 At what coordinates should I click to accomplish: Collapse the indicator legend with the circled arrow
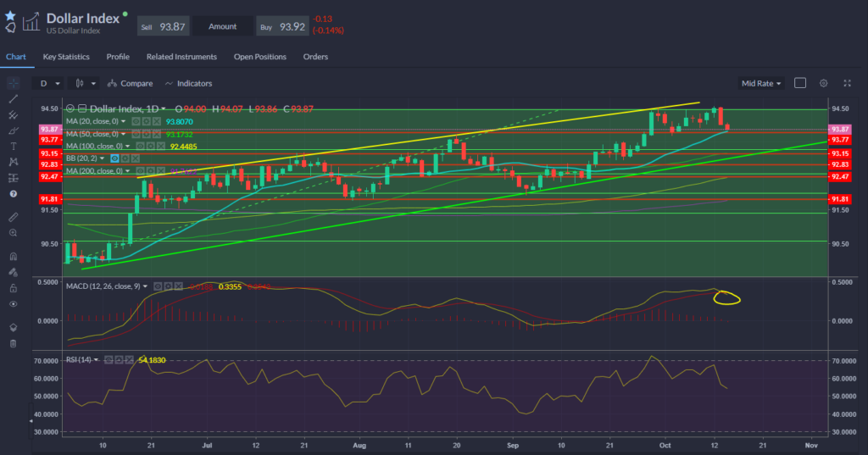70,108
